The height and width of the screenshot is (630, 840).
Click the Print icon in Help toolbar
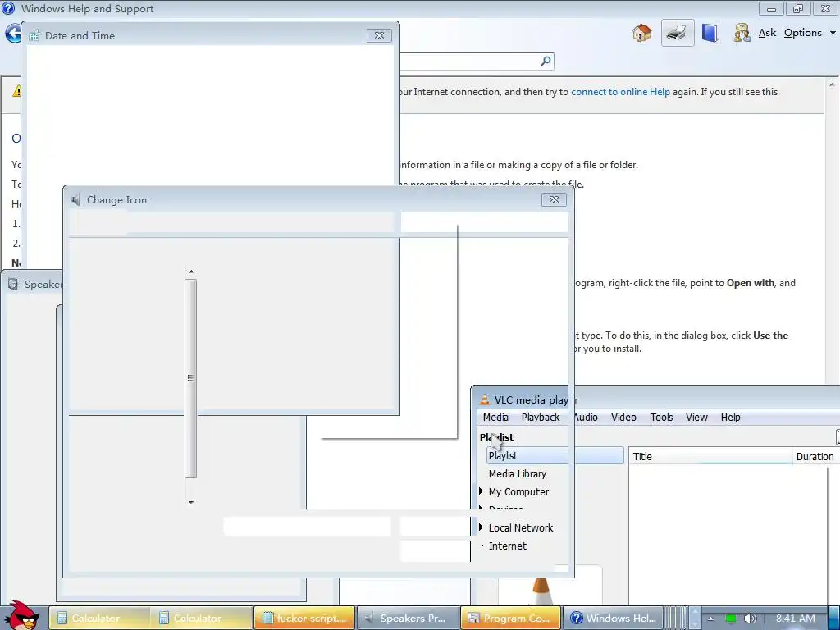click(x=677, y=33)
